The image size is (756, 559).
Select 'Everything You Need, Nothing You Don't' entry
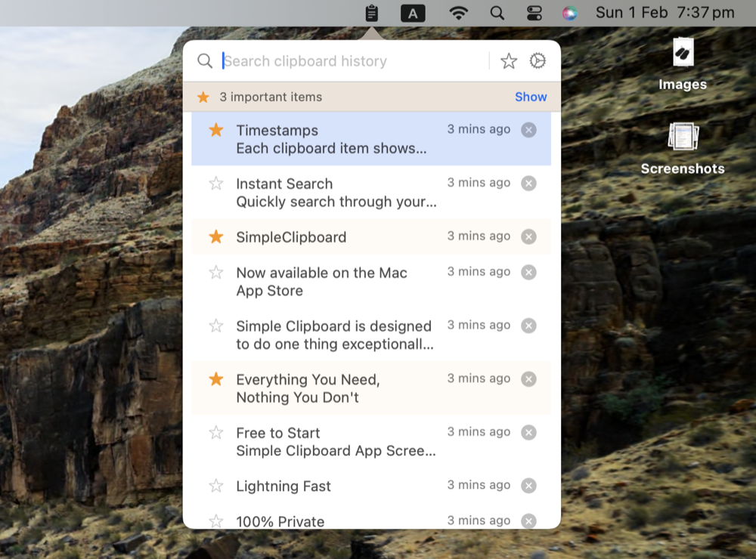[308, 388]
